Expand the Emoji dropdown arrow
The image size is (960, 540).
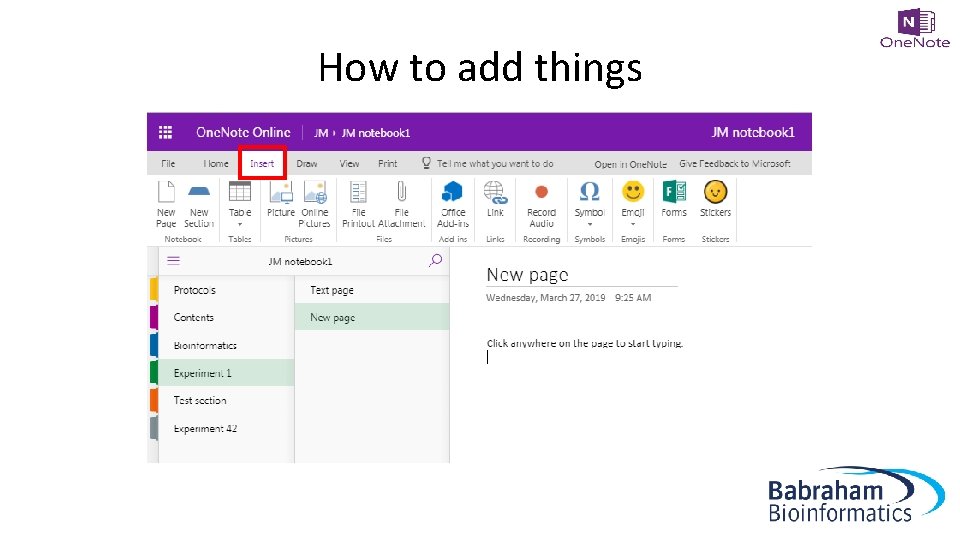pos(633,224)
